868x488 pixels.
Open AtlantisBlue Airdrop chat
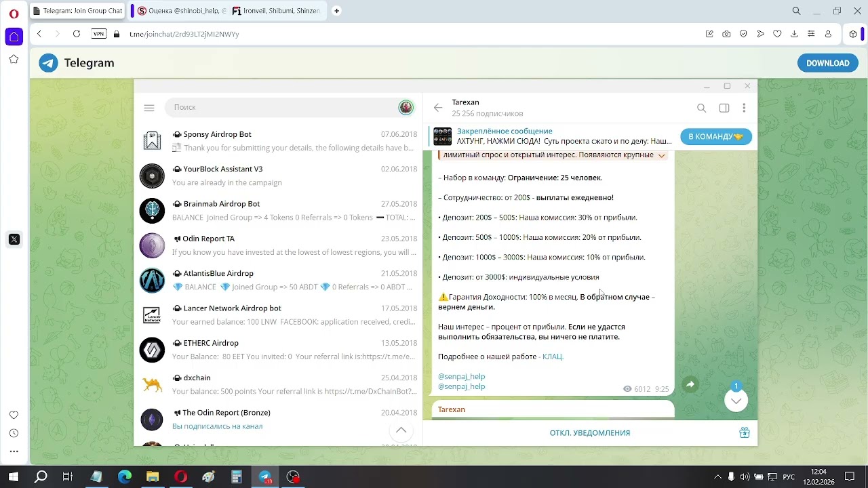278,280
